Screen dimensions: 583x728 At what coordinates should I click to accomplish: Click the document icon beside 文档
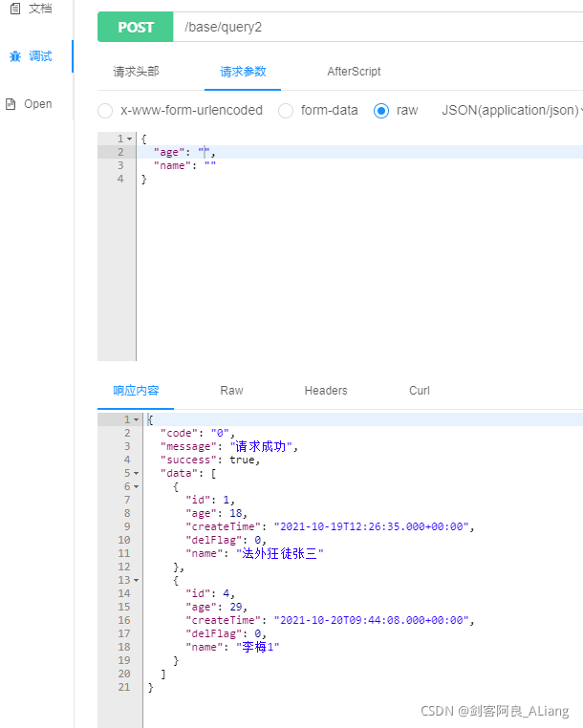click(15, 9)
